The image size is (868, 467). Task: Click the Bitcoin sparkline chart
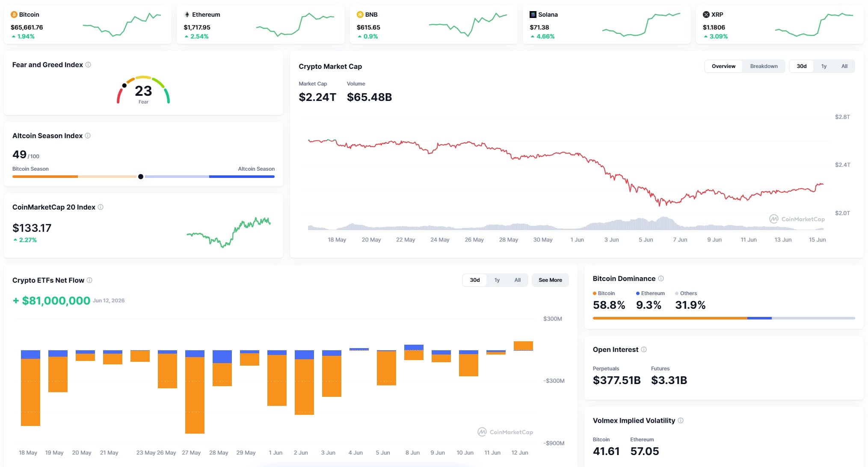coord(122,25)
